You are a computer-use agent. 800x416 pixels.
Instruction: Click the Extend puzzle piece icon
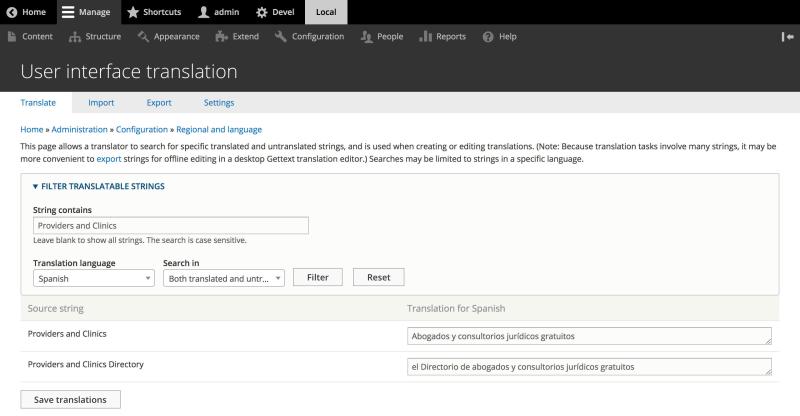[x=221, y=37]
